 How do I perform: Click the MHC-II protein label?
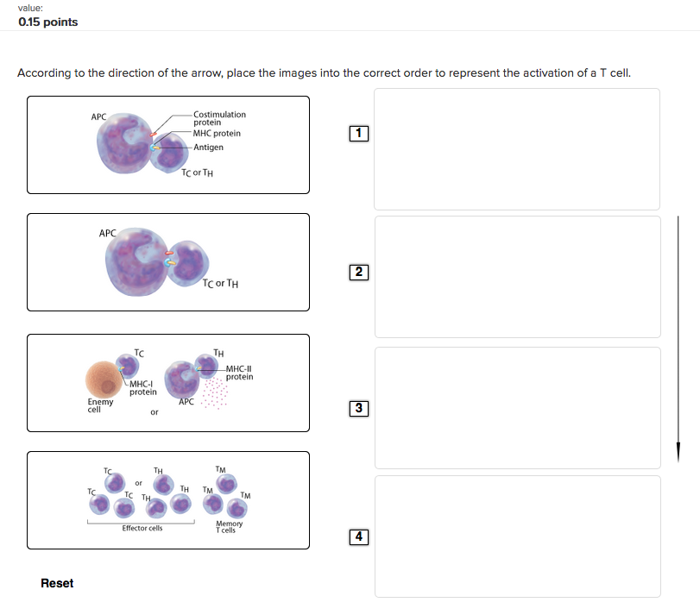(239, 373)
